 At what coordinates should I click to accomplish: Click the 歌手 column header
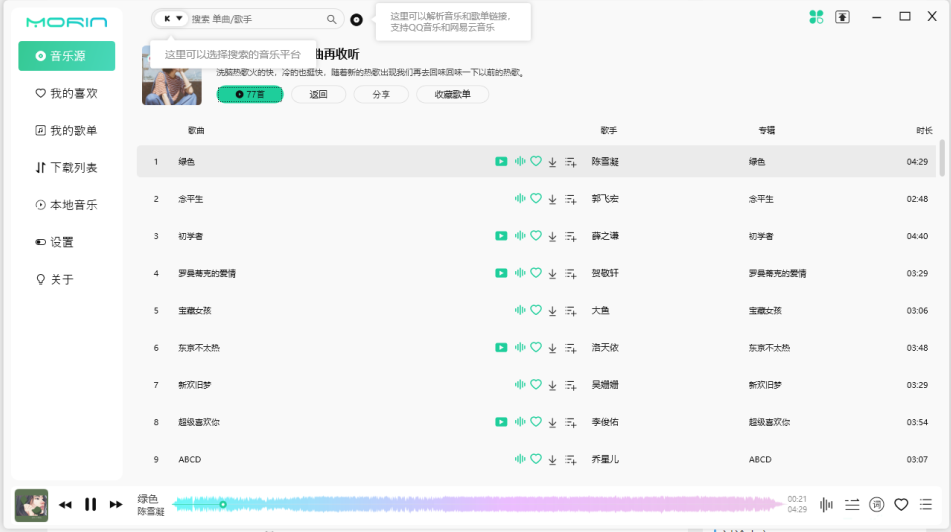(608, 130)
